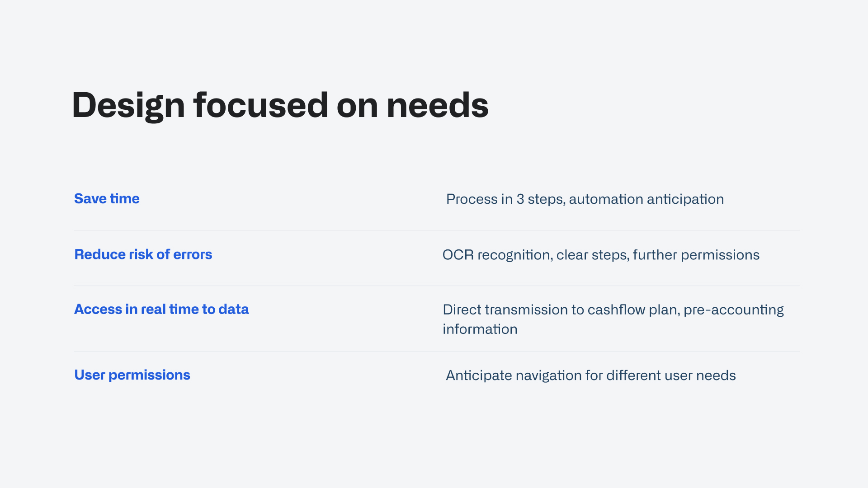Open "Access in real time to data" heading
868x488 pixels.
161,310
